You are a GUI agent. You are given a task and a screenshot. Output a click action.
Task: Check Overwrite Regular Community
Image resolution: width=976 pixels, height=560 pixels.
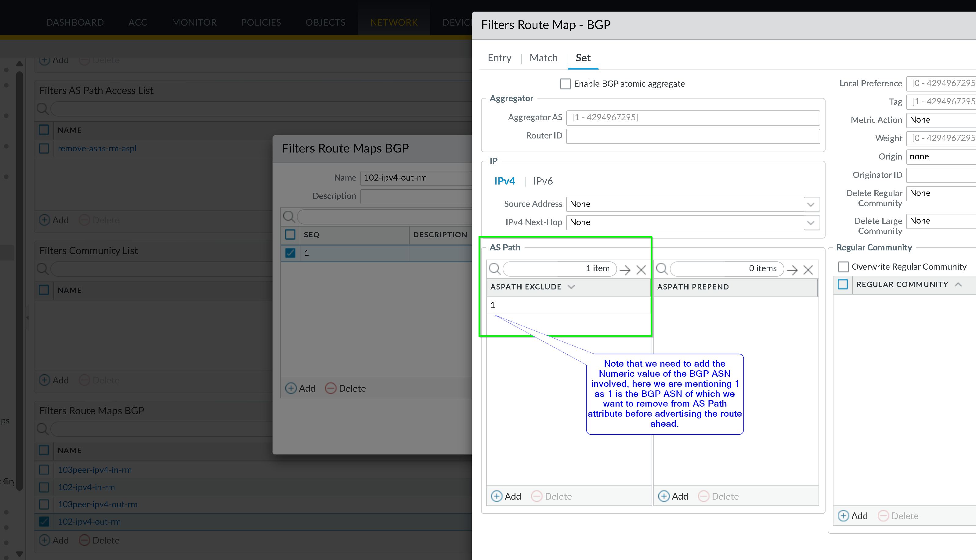tap(843, 267)
